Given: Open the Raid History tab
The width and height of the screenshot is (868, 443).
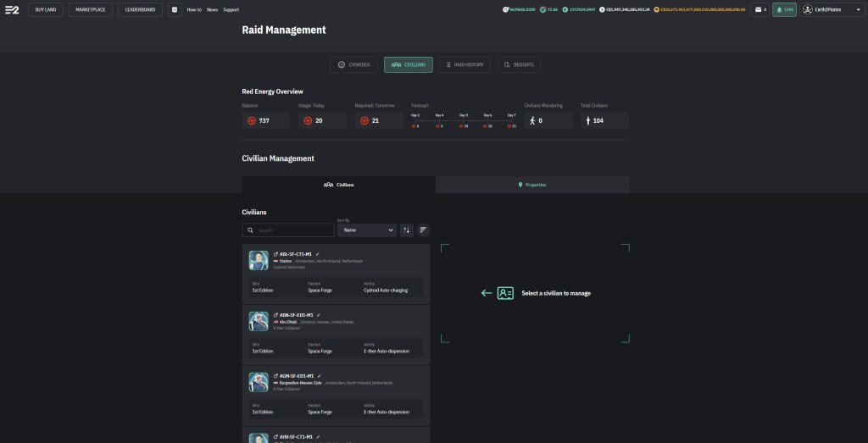Looking at the screenshot, I should [x=465, y=64].
